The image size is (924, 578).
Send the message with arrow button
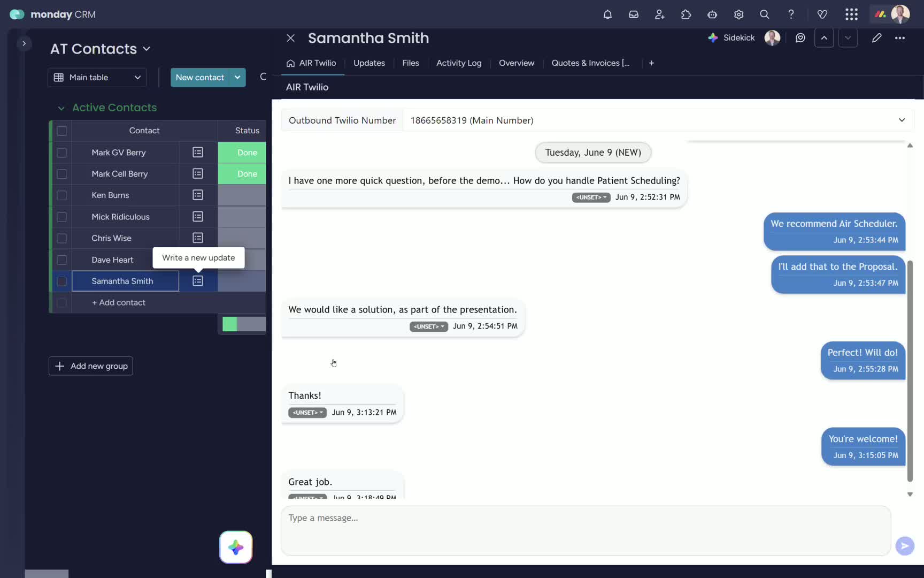pos(905,546)
